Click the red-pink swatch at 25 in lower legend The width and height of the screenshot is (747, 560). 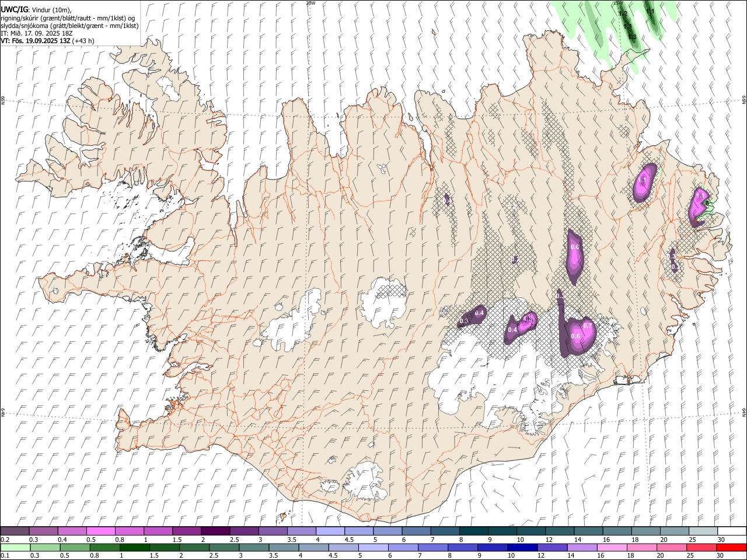701,548
